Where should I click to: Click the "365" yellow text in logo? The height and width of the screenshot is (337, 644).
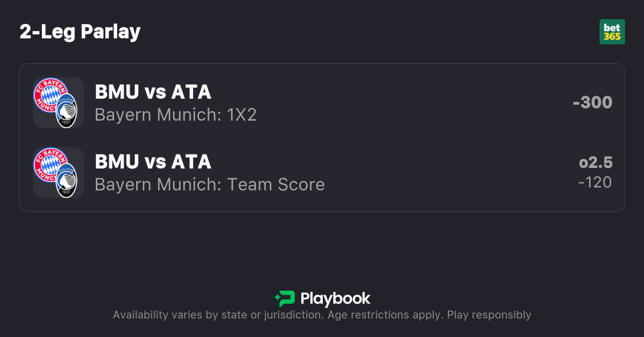[x=612, y=36]
